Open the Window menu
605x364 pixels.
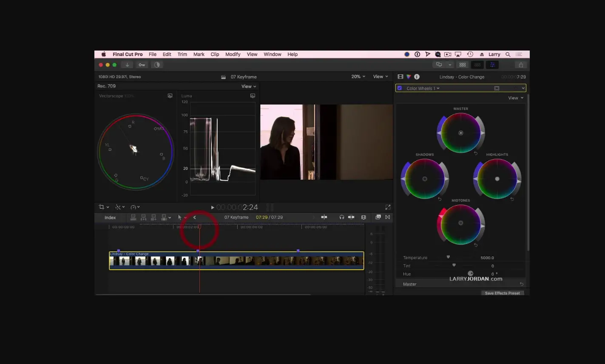pyautogui.click(x=272, y=54)
